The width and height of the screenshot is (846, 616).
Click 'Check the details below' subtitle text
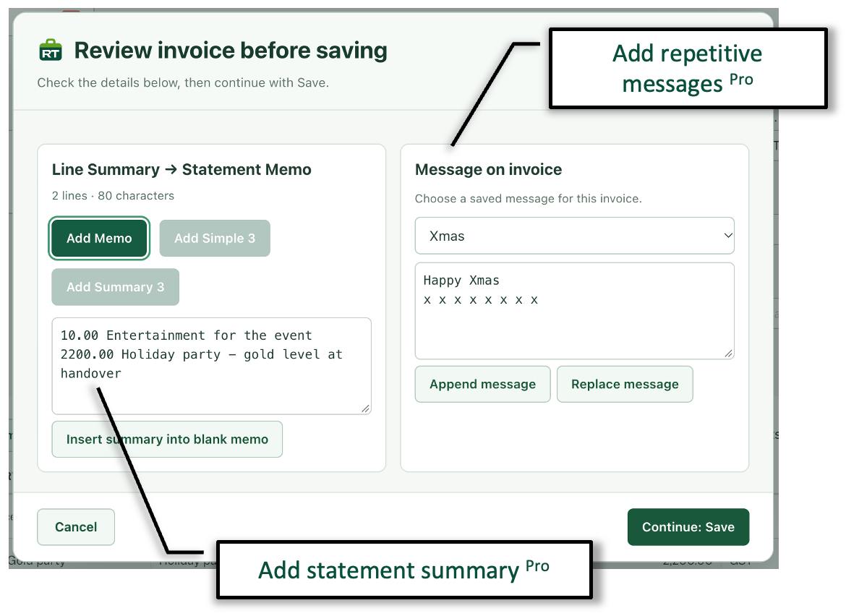183,82
